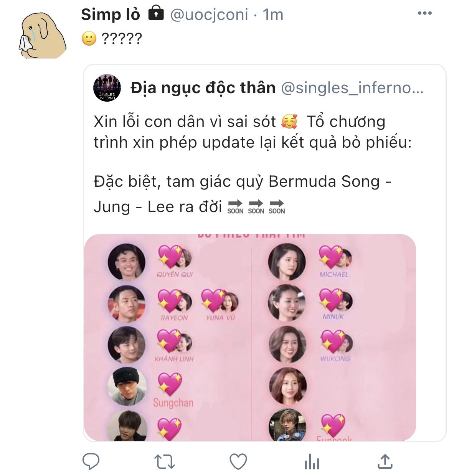The height and width of the screenshot is (476, 449).
Task: Open the @singles_inferno quoted handle
Action: (x=352, y=88)
